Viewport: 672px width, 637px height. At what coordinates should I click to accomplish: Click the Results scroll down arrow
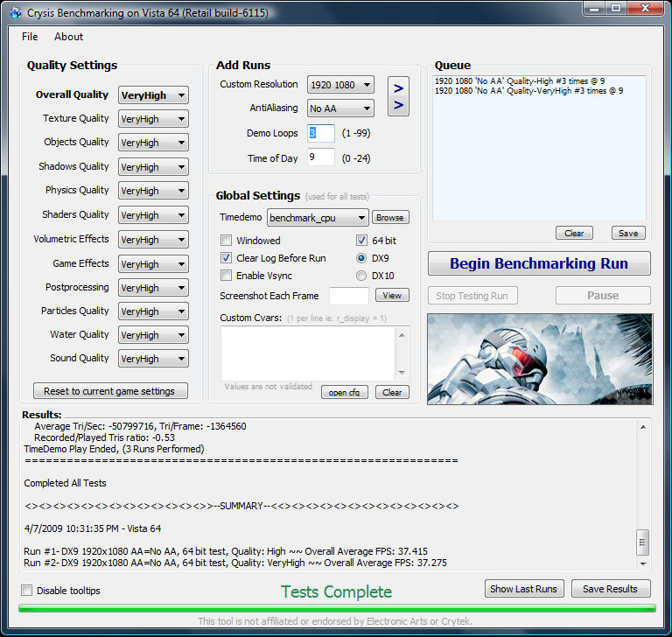[643, 563]
